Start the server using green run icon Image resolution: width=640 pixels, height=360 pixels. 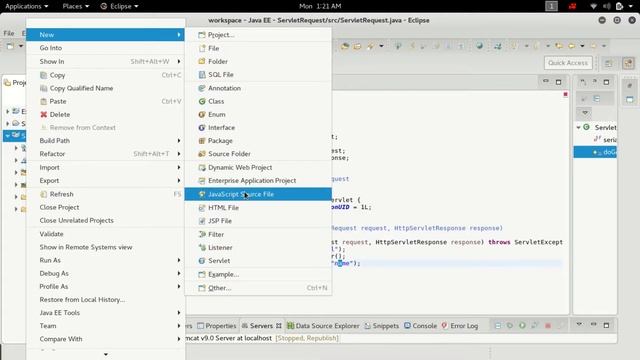click(522, 326)
